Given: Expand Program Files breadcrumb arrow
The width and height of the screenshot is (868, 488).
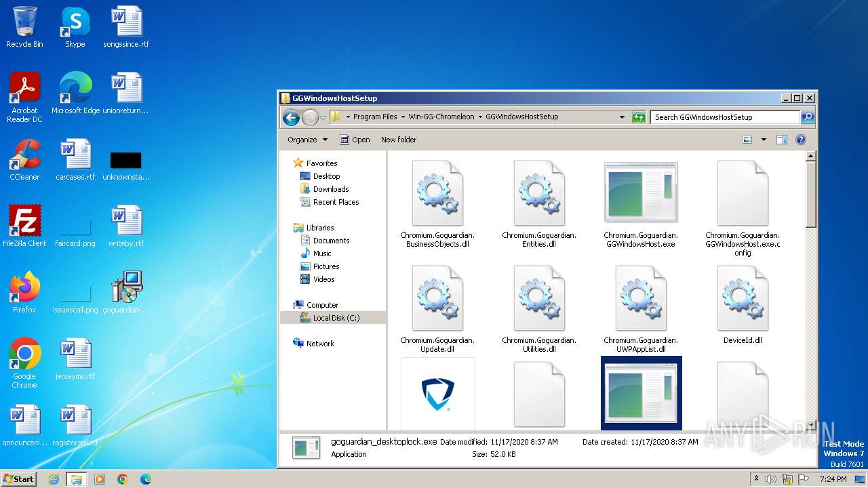Looking at the screenshot, I should pyautogui.click(x=403, y=117).
